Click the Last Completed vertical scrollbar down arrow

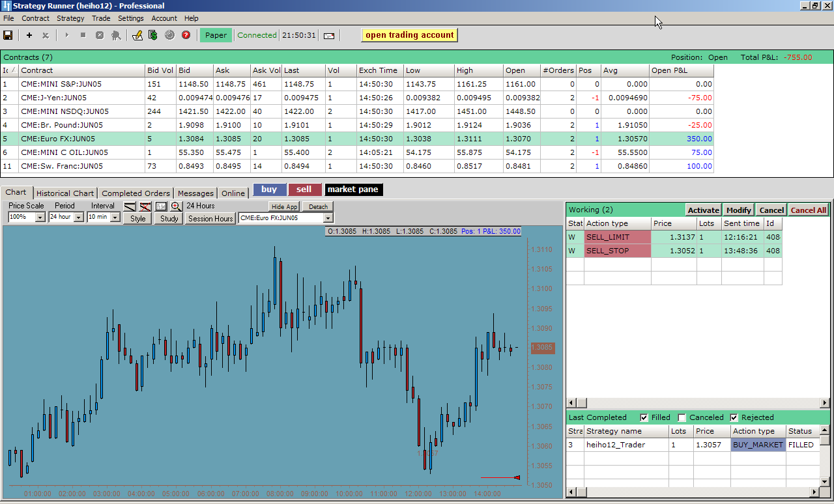(824, 483)
